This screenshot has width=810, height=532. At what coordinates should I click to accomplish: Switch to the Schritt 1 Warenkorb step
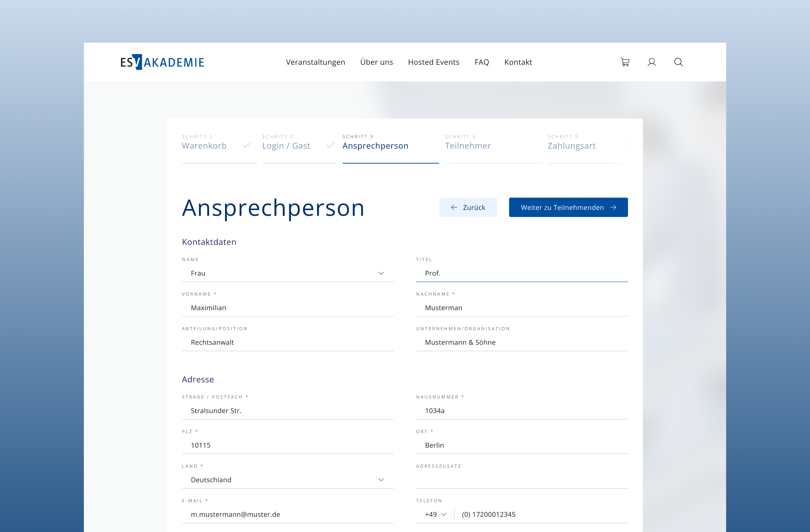pyautogui.click(x=204, y=146)
